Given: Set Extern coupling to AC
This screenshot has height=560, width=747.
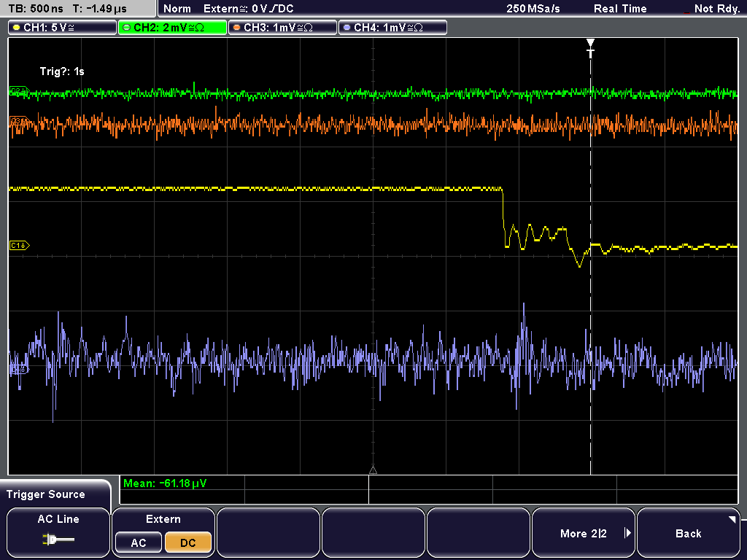Looking at the screenshot, I should point(138,542).
